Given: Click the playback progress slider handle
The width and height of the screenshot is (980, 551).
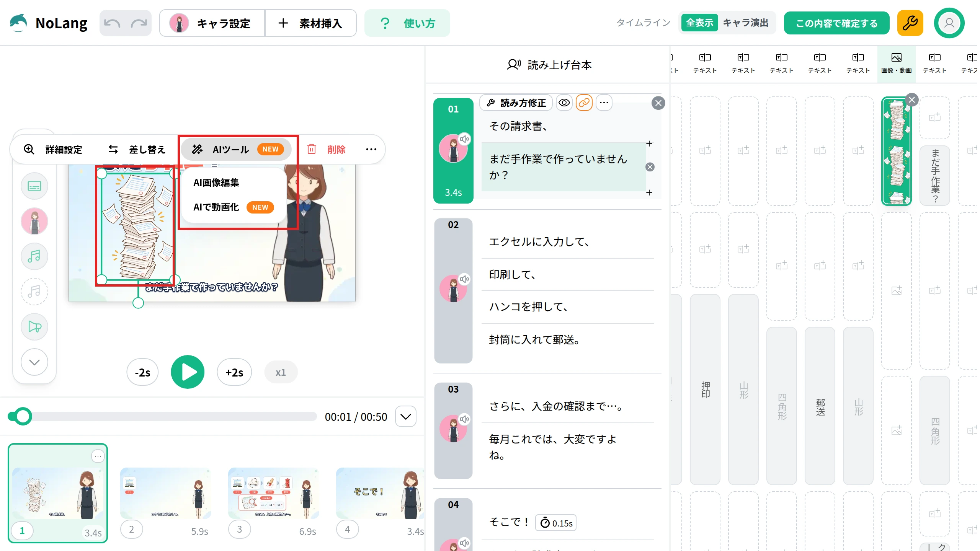Looking at the screenshot, I should [x=23, y=416].
